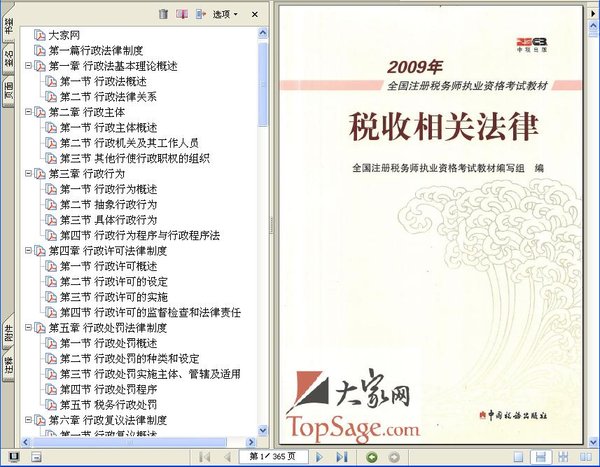The height and width of the screenshot is (467, 600).
Task: Click bookmark panel horizontal scrollbar thumb
Action: click(129, 442)
